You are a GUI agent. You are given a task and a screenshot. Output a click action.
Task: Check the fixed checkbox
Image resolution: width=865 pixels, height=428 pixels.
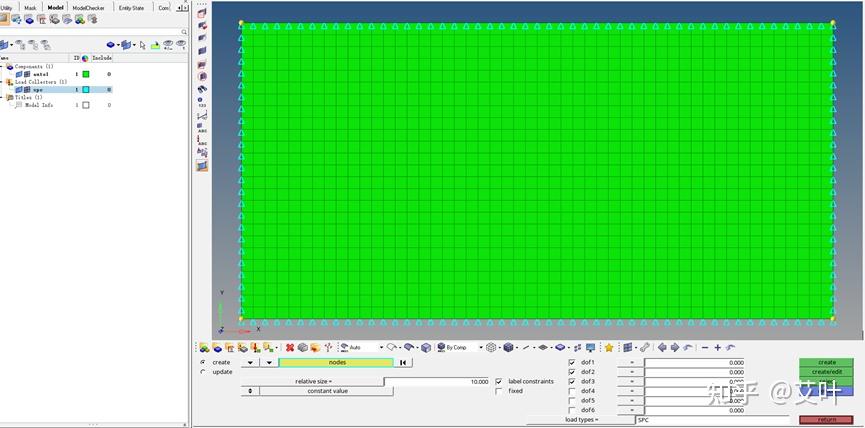point(499,391)
